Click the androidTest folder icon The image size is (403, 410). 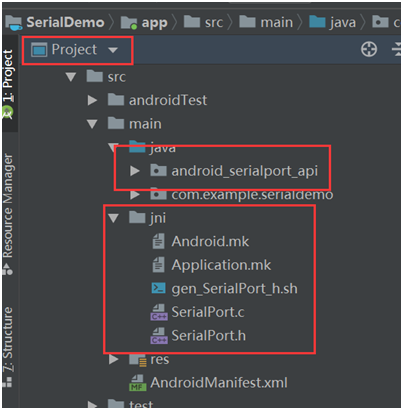(116, 99)
